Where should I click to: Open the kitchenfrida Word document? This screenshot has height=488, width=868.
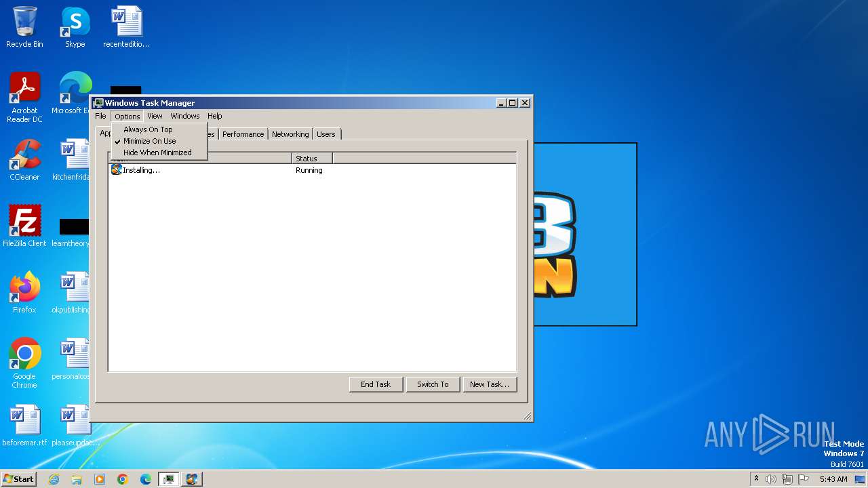73,160
